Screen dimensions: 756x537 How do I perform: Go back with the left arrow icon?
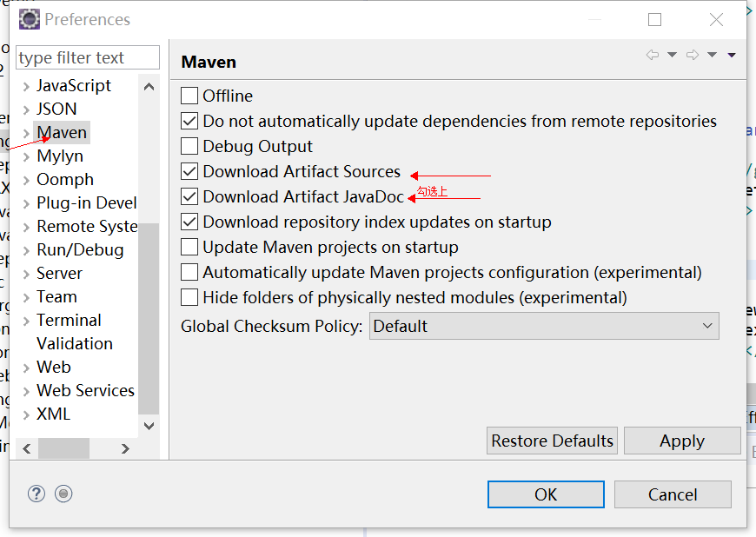pos(653,55)
